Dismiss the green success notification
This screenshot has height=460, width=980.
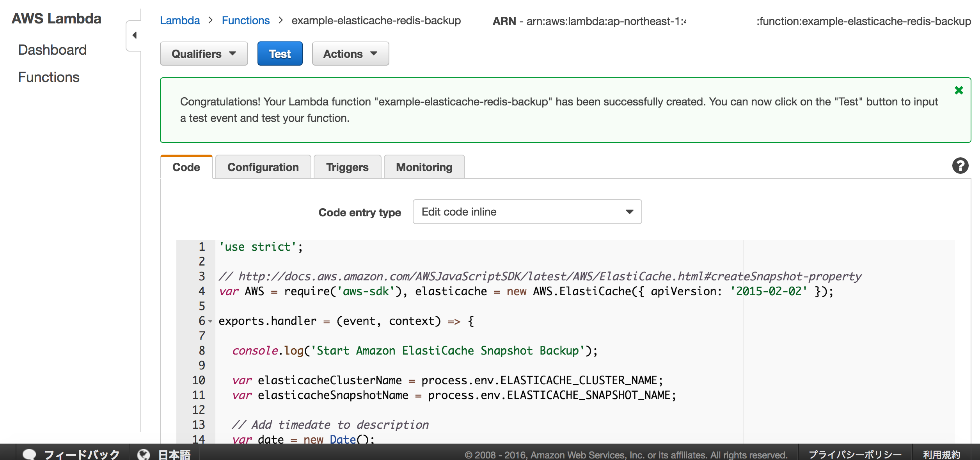tap(959, 91)
